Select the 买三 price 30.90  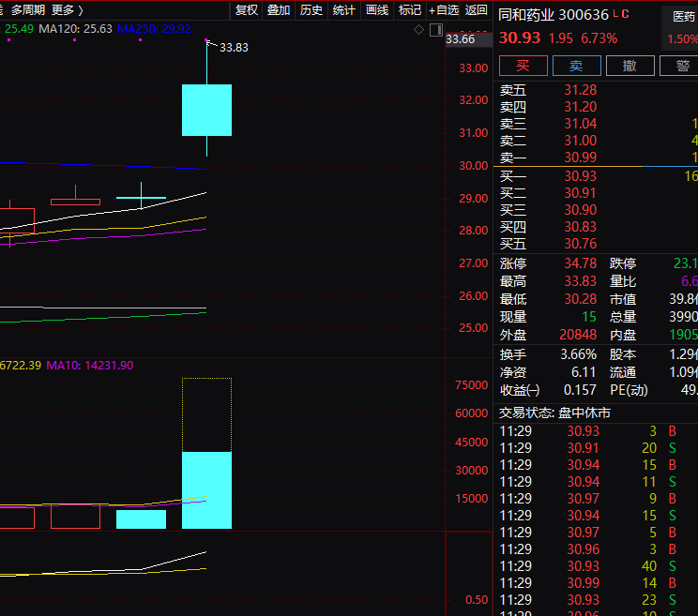coord(581,210)
